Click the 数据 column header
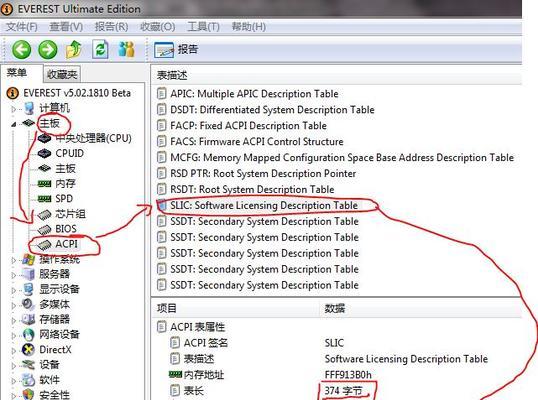 pos(335,308)
